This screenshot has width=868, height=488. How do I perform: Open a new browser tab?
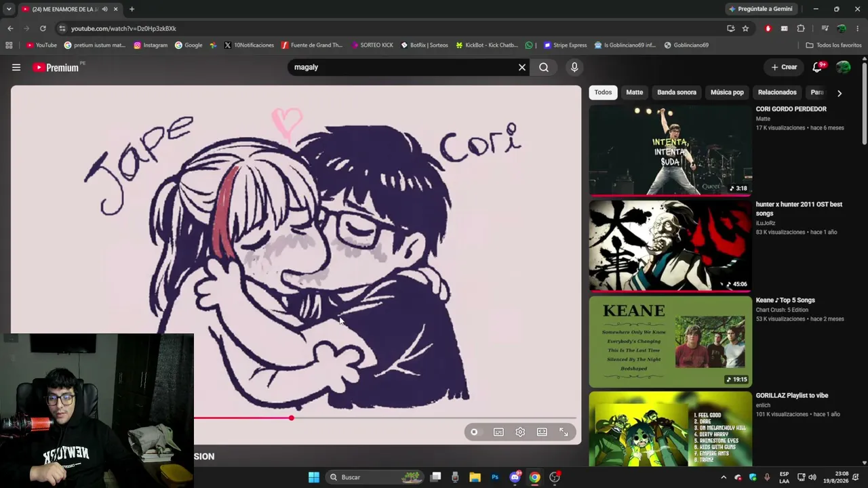tap(132, 9)
